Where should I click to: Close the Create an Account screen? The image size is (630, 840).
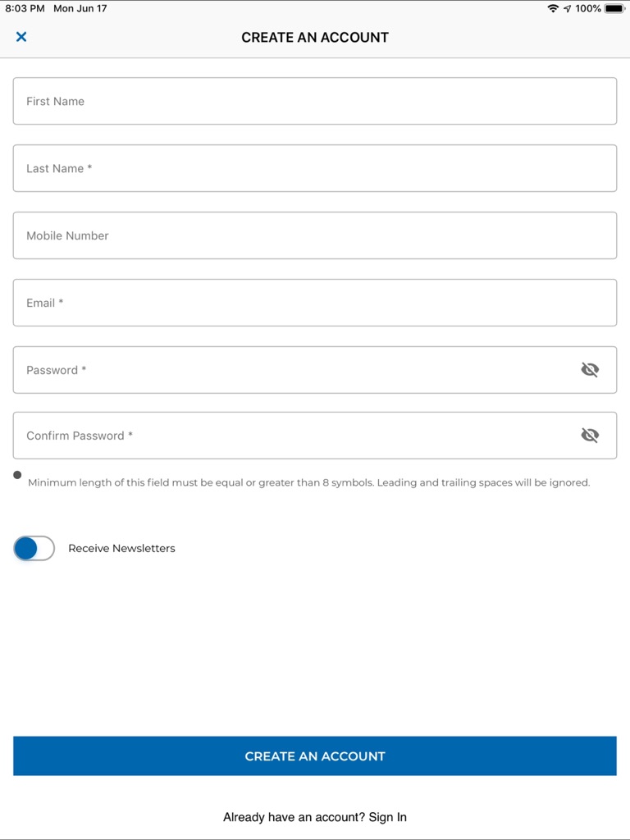[x=21, y=37]
